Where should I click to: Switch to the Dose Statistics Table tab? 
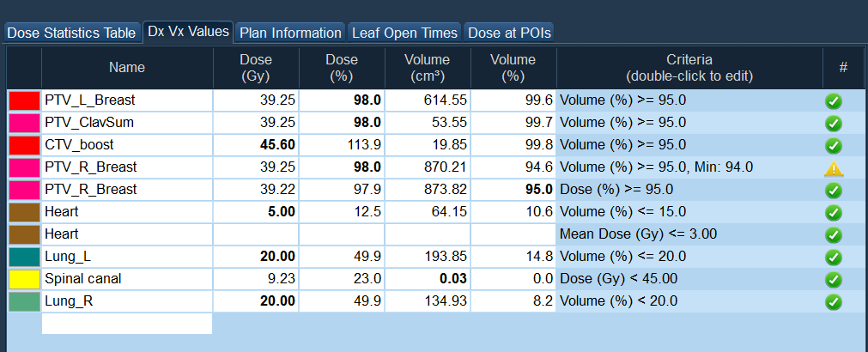tap(71, 33)
